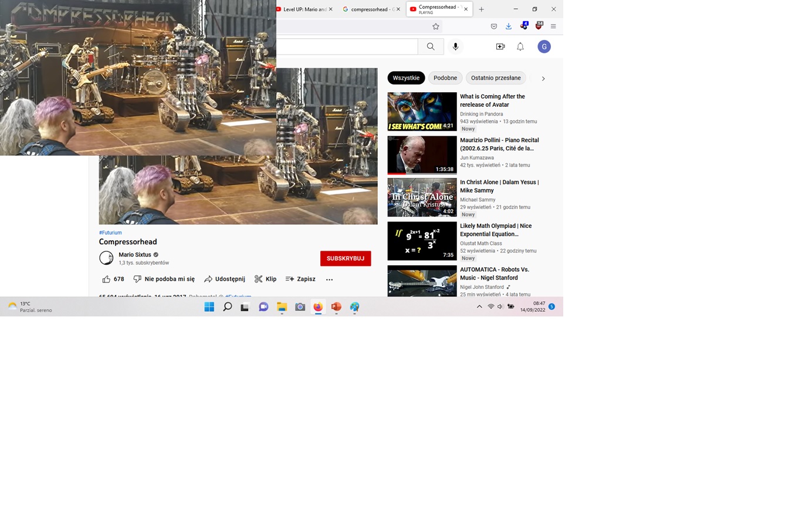This screenshot has height=509, width=812.
Task: Open What is Coming After Avatar video title
Action: tap(492, 100)
